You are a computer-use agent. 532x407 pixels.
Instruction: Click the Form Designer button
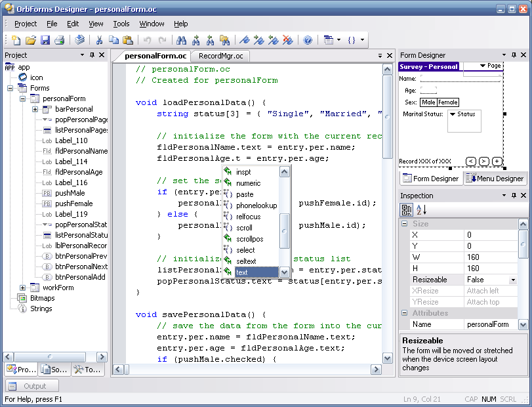click(x=430, y=178)
